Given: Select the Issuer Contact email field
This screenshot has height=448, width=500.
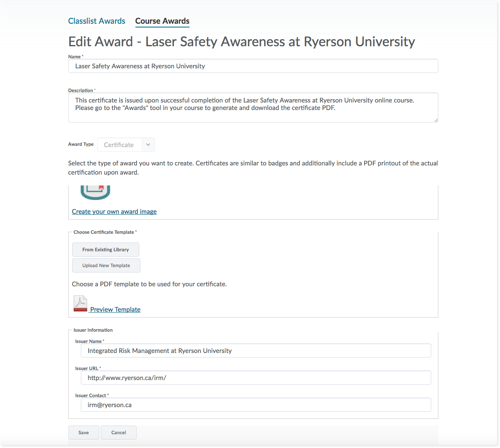Looking at the screenshot, I should tap(256, 405).
